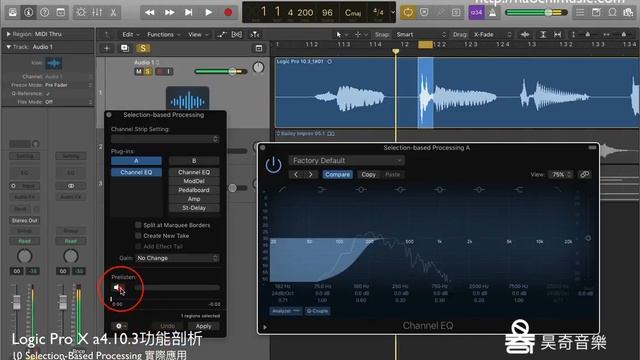Click Apply in Selection-based Processing
Screen dimensions: 640x360
click(x=203, y=326)
